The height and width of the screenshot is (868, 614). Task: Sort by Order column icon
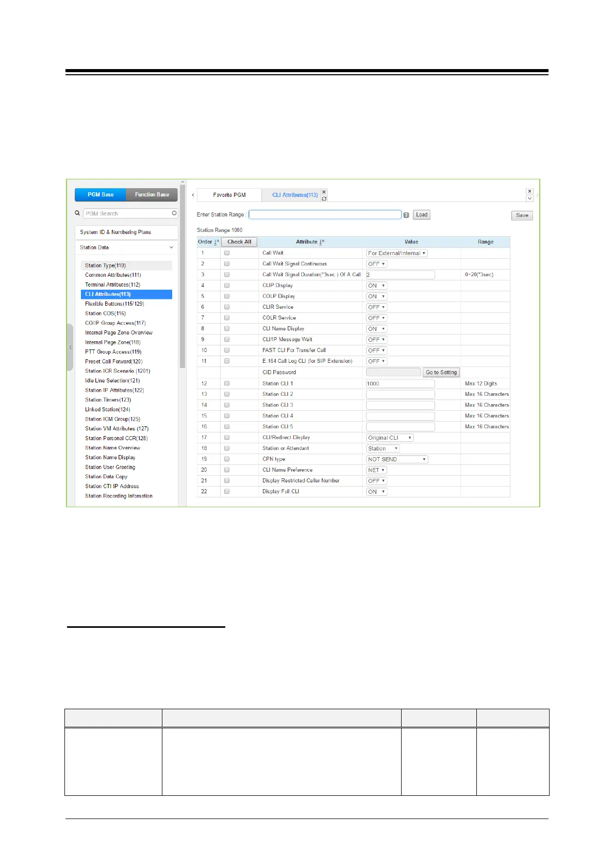tap(217, 242)
